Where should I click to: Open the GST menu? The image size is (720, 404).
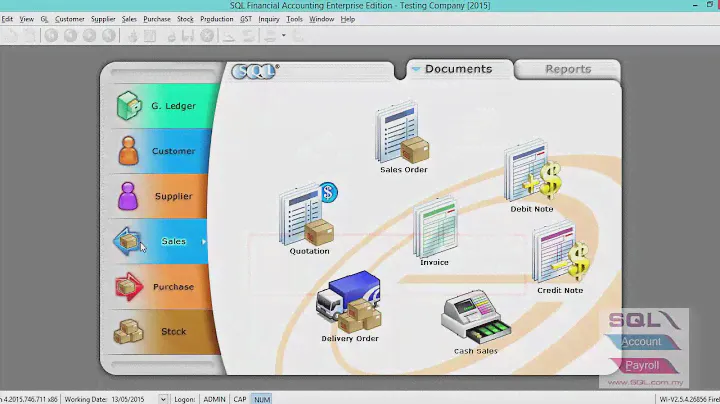click(x=246, y=19)
